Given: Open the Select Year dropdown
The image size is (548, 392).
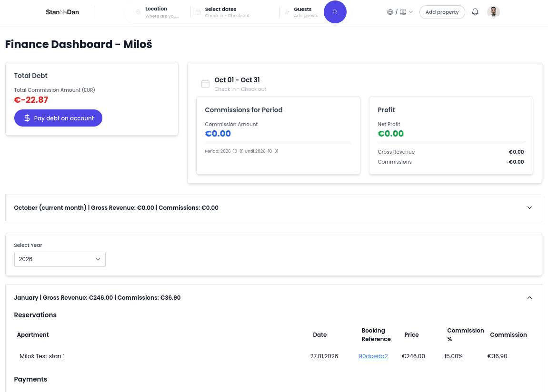Looking at the screenshot, I should click(60, 259).
